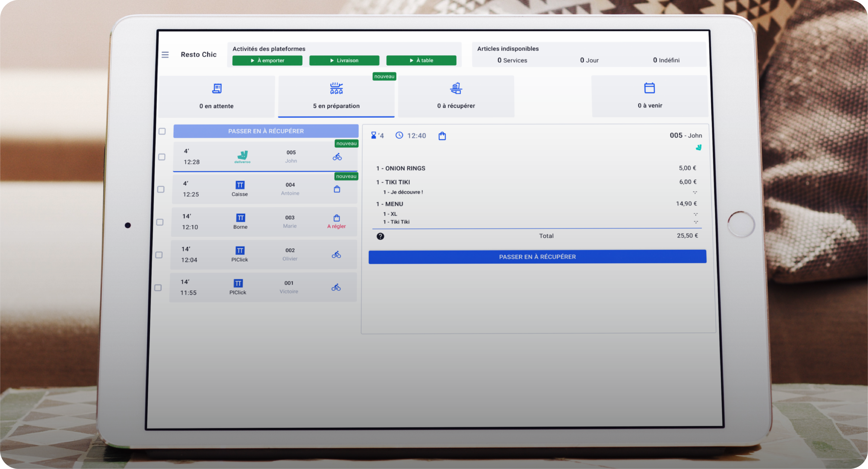Click the receipt icon above en attente

pyautogui.click(x=217, y=88)
